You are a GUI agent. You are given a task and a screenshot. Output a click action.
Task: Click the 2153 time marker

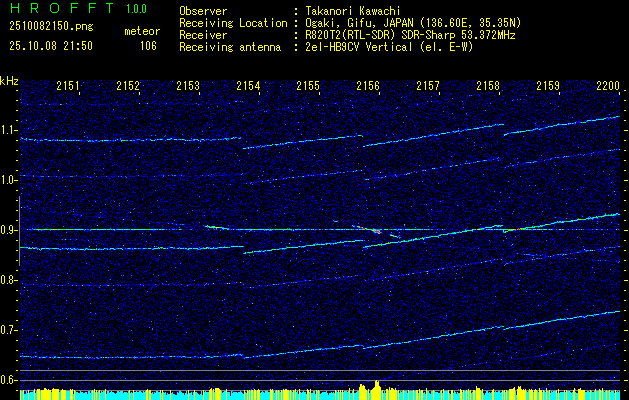click(x=188, y=85)
